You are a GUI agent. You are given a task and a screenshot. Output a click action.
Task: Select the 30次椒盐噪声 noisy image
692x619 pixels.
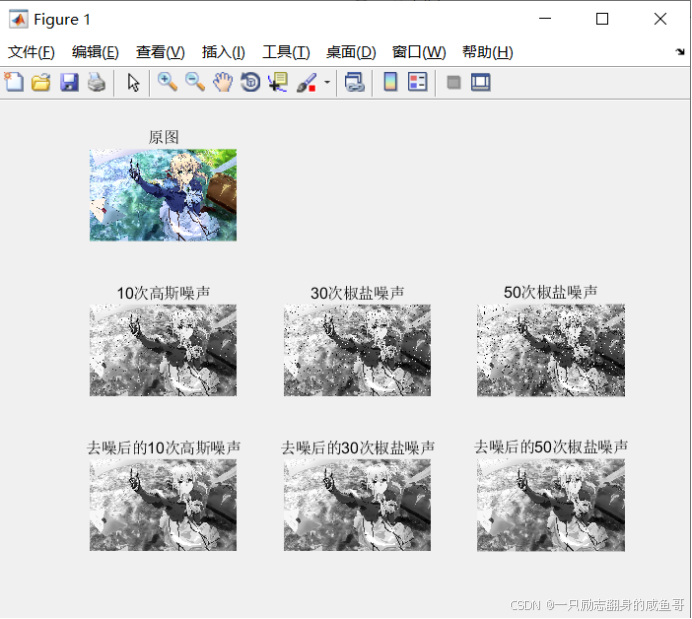tap(357, 350)
